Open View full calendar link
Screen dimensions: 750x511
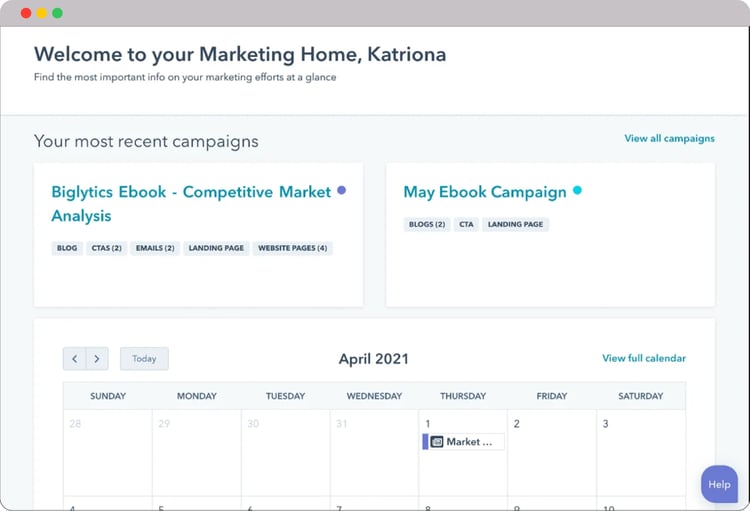click(x=644, y=358)
